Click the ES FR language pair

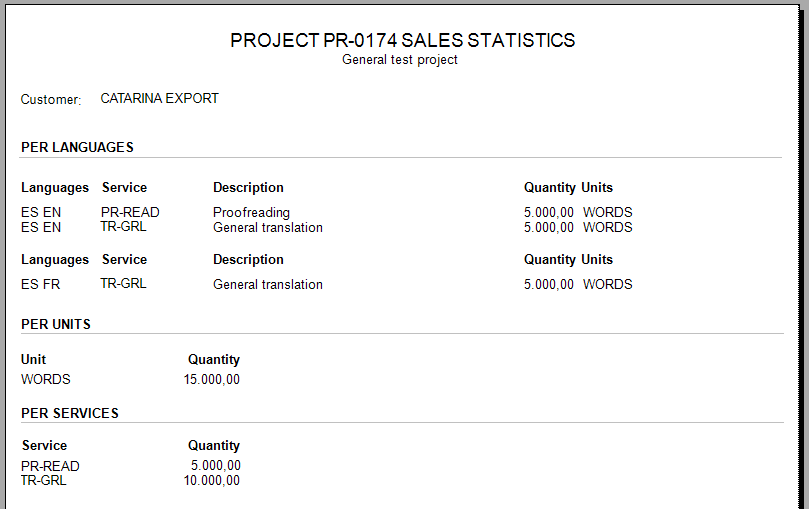pos(40,284)
